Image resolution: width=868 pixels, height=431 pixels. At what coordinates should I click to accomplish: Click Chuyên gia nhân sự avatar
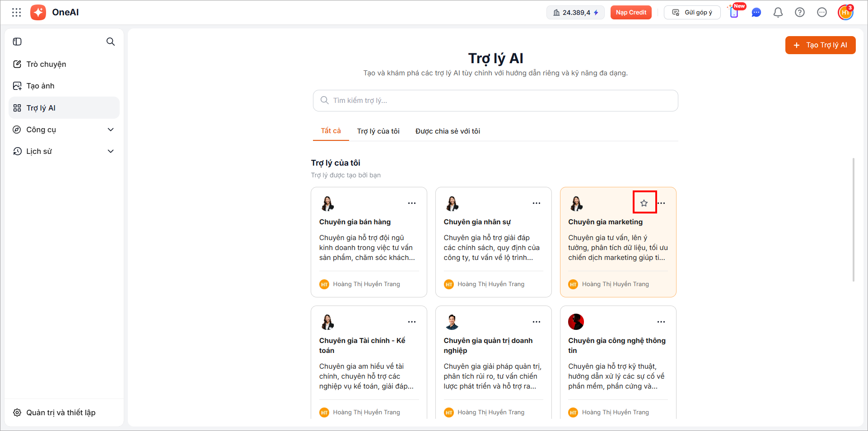pyautogui.click(x=452, y=204)
